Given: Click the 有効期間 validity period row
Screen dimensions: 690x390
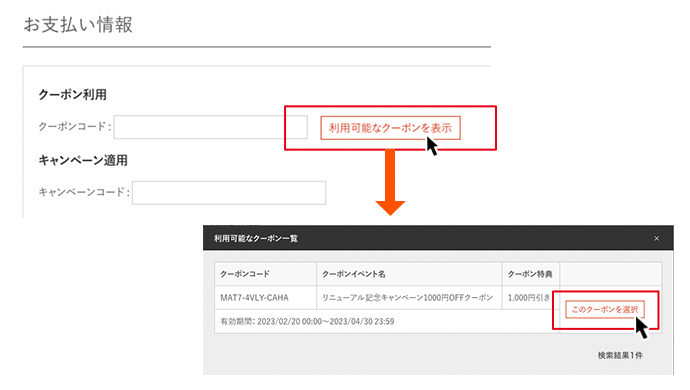Looking at the screenshot, I should pyautogui.click(x=387, y=321).
